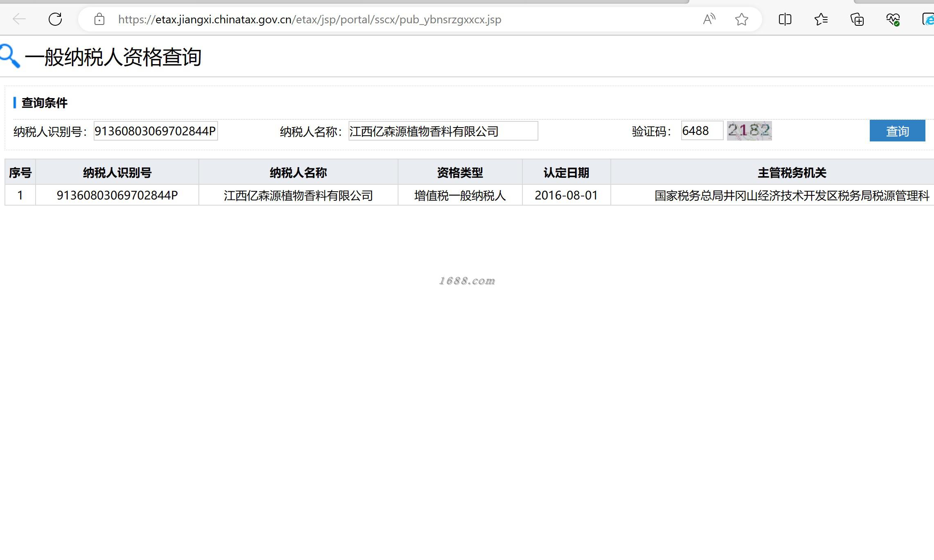
Task: Add page to favorites star
Action: 741,19
